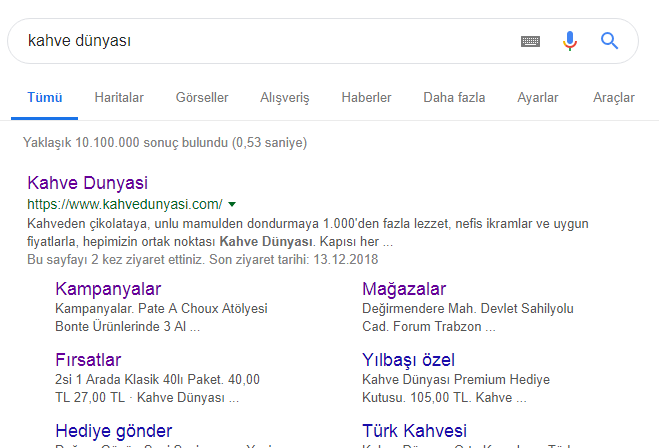Open the Kampanyalar sitelink

tap(108, 289)
